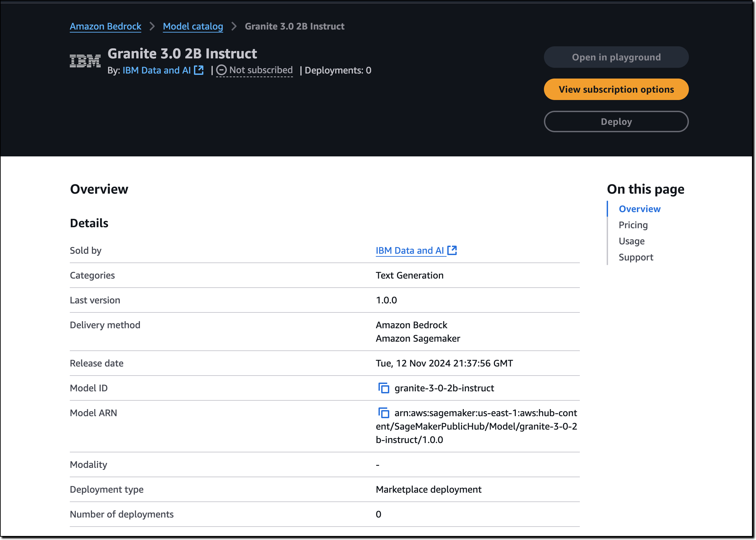Image resolution: width=756 pixels, height=540 pixels.
Task: Go to Model catalog breadcrumb
Action: pos(193,26)
